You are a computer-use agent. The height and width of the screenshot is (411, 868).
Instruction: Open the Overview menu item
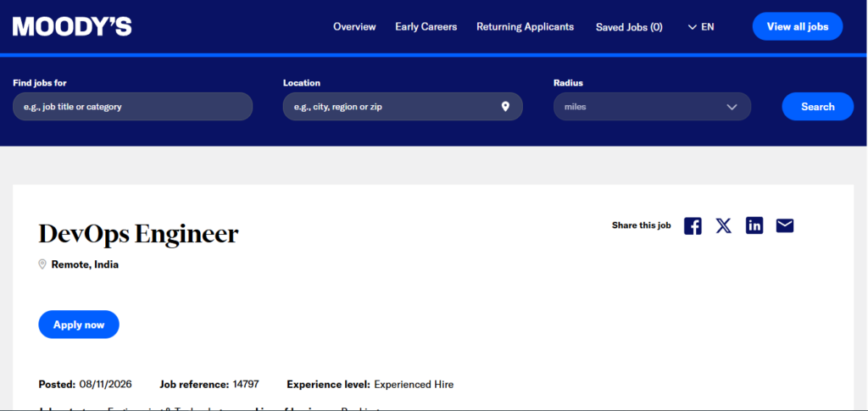click(x=354, y=26)
